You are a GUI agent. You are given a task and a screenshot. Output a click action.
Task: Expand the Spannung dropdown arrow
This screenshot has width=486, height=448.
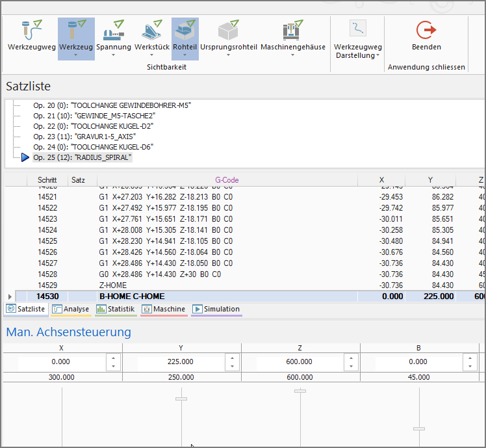(x=114, y=55)
